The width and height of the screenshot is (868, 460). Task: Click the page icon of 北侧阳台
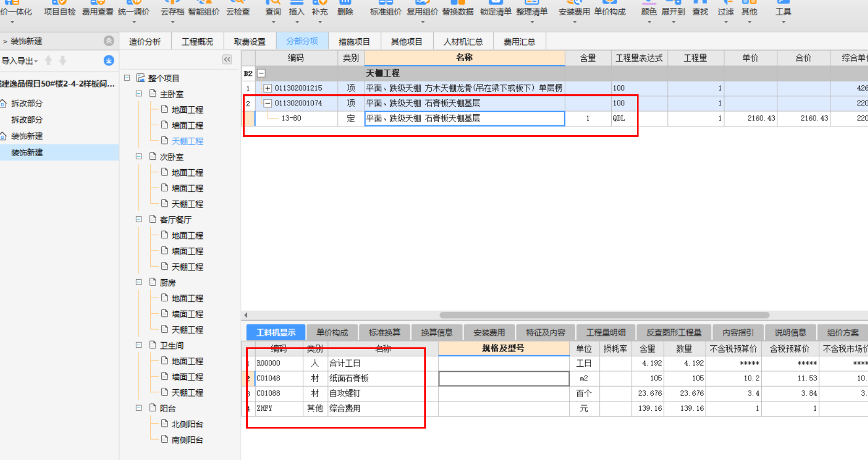(164, 423)
